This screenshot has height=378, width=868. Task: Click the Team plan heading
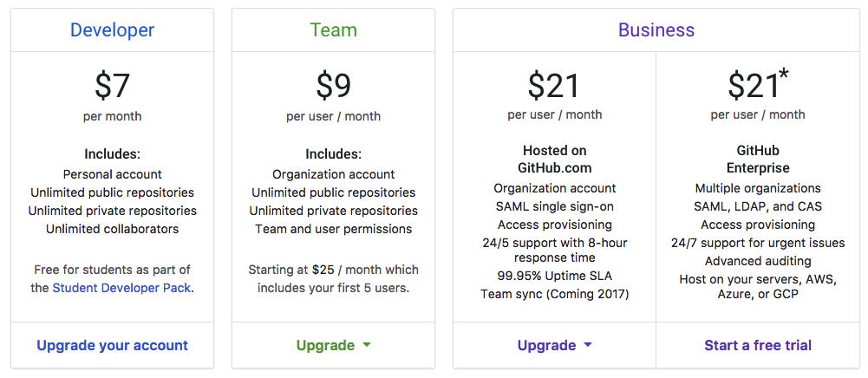coord(333,30)
